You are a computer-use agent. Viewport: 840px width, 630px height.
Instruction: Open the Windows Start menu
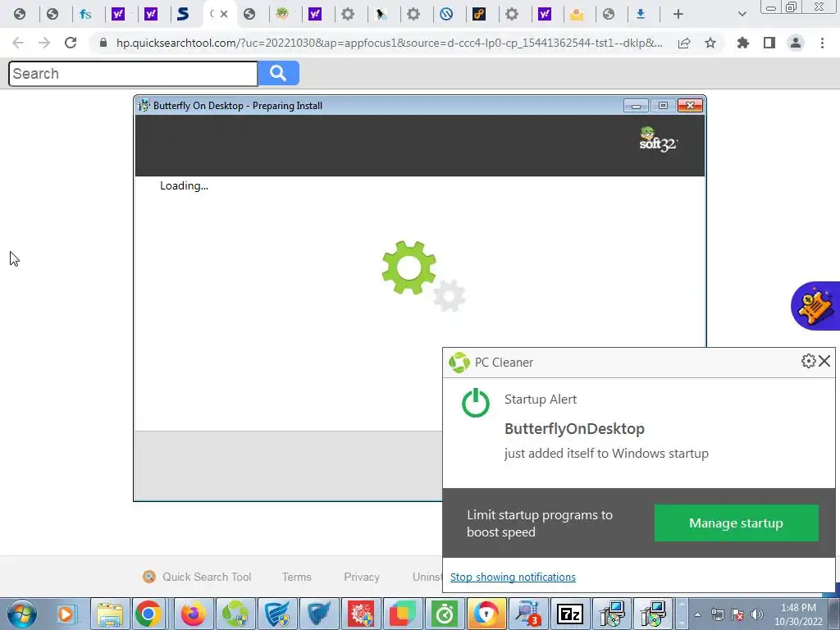(x=22, y=614)
